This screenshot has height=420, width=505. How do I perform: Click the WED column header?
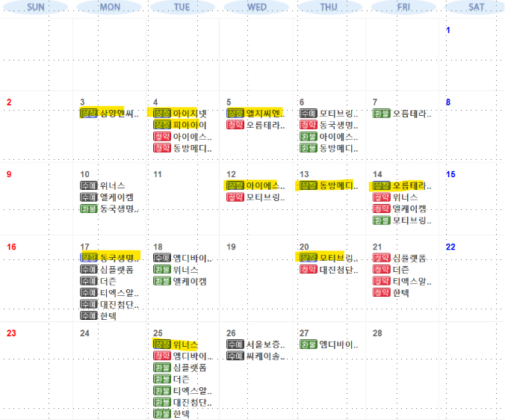point(256,7)
